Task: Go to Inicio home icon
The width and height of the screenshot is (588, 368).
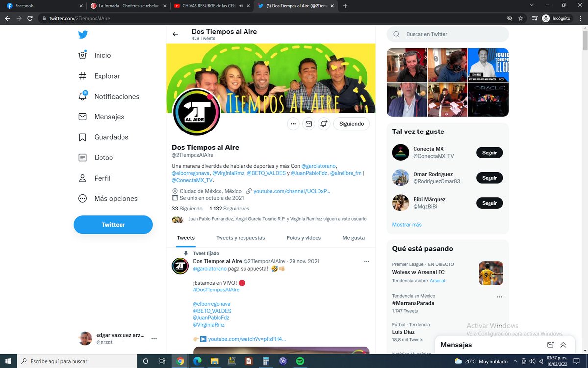Action: click(x=82, y=55)
